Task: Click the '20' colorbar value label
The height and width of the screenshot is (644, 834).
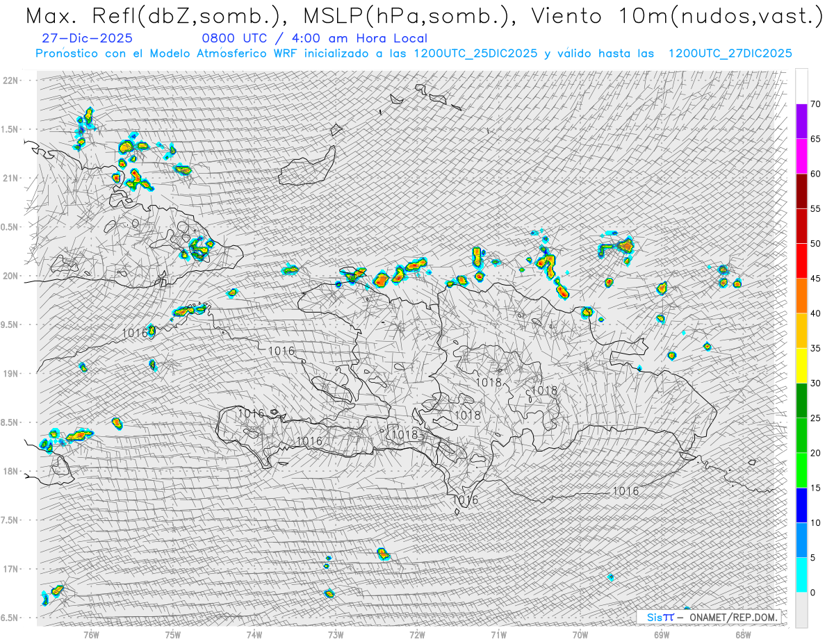Action: [x=815, y=453]
